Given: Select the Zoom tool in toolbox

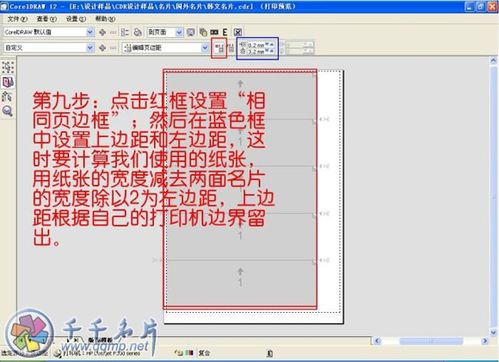Looking at the screenshot, I should click(8, 111).
